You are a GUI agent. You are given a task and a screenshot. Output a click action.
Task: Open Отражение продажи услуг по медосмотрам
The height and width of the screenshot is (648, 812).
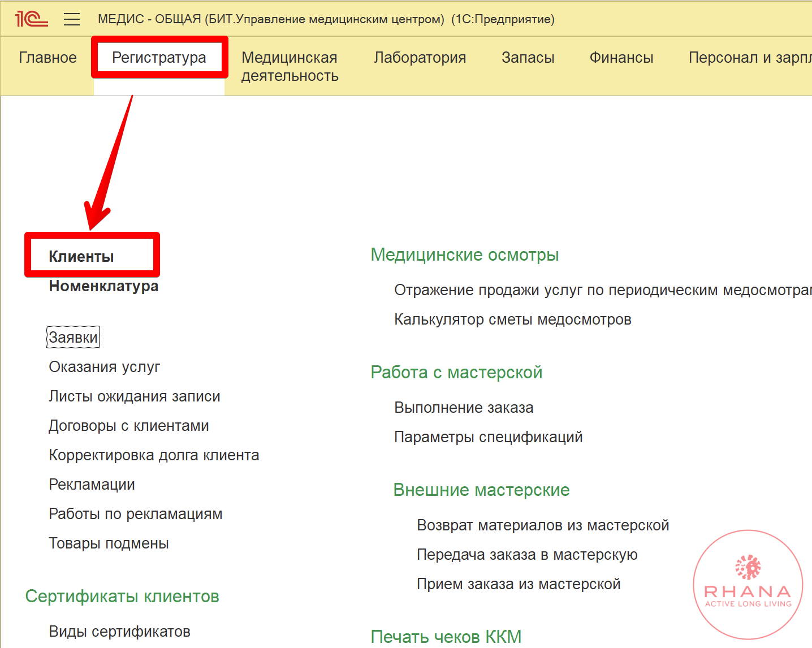[x=603, y=290]
